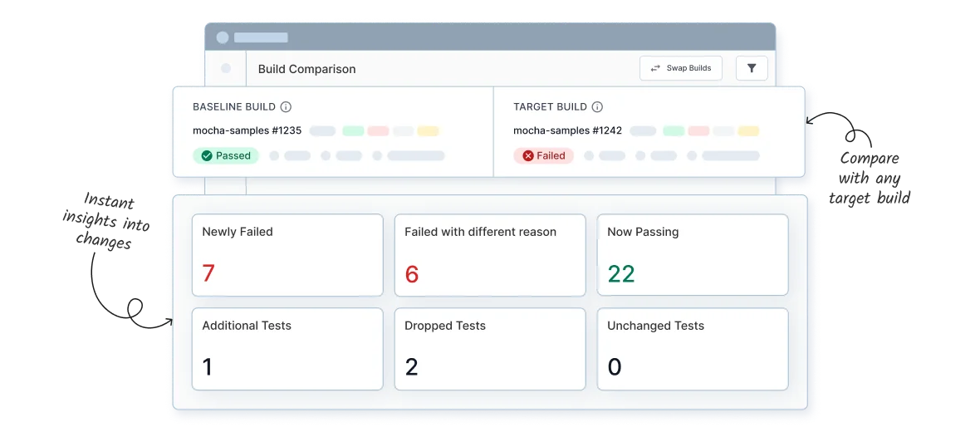Select the Additional Tests card
Viewport: 980px width, 432px height.
[x=287, y=349]
